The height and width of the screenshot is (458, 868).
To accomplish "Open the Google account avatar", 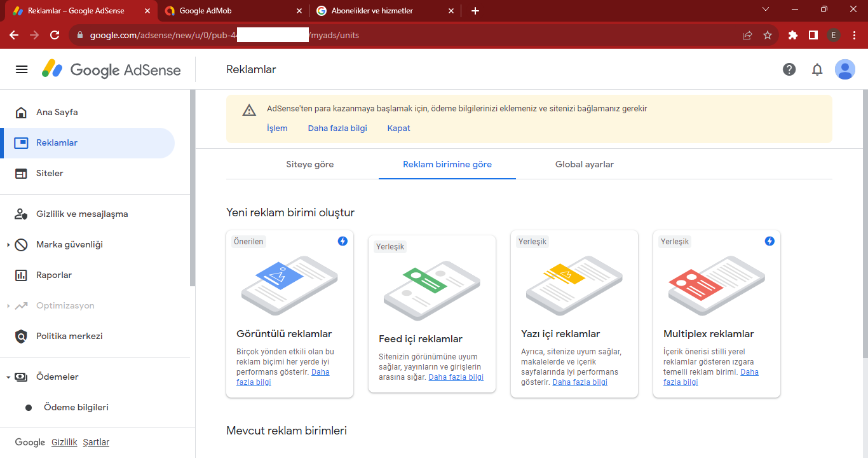I will (x=845, y=69).
